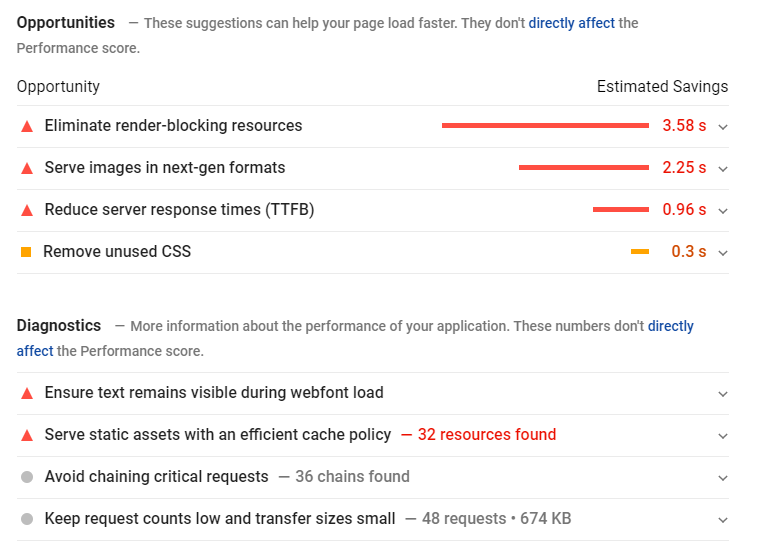Expand the webfont load audit chevron
This screenshot has height=557, width=767.
722,394
